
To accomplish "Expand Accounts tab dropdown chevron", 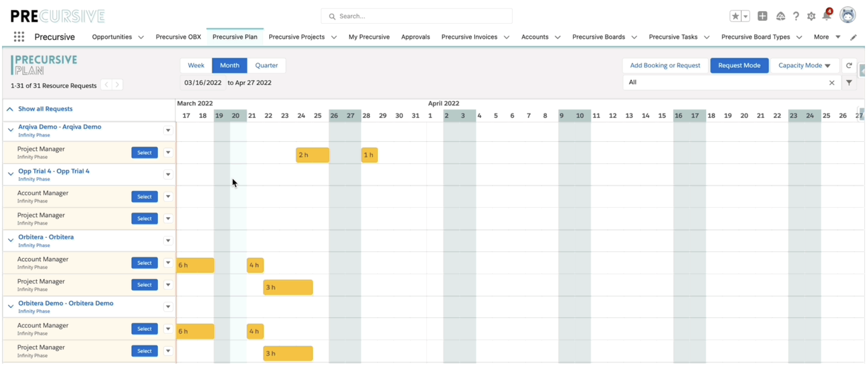I will click(557, 37).
